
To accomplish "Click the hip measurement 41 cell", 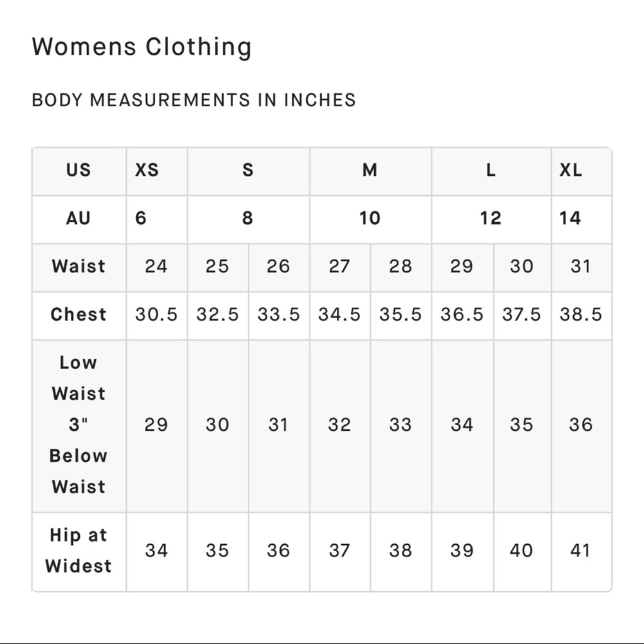I will 581,551.
